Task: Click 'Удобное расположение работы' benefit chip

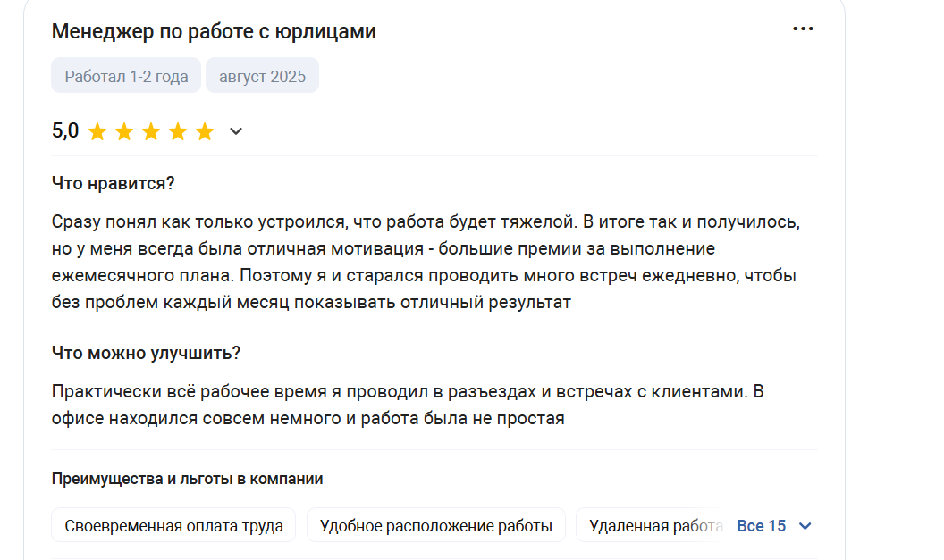Action: coord(436,525)
